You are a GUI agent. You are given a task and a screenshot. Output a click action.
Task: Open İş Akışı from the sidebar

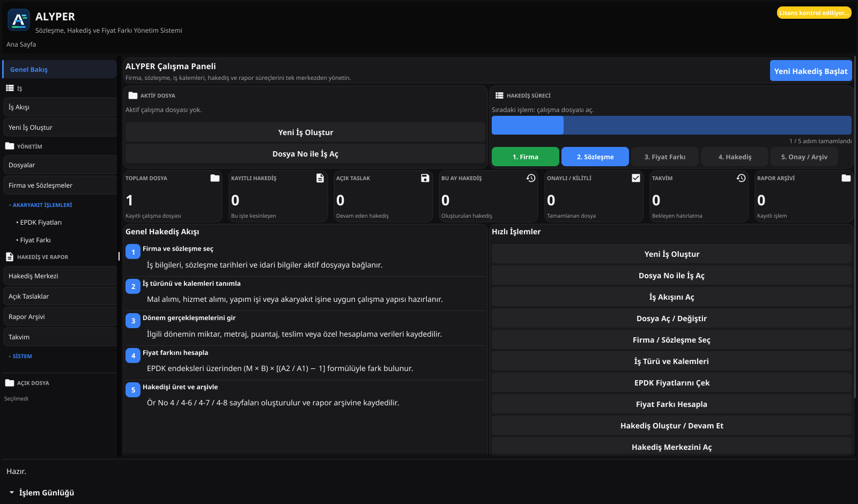click(x=60, y=107)
